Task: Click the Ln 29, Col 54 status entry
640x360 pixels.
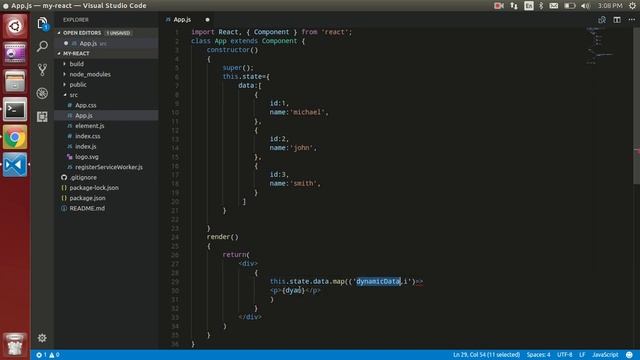Action: click(486, 355)
